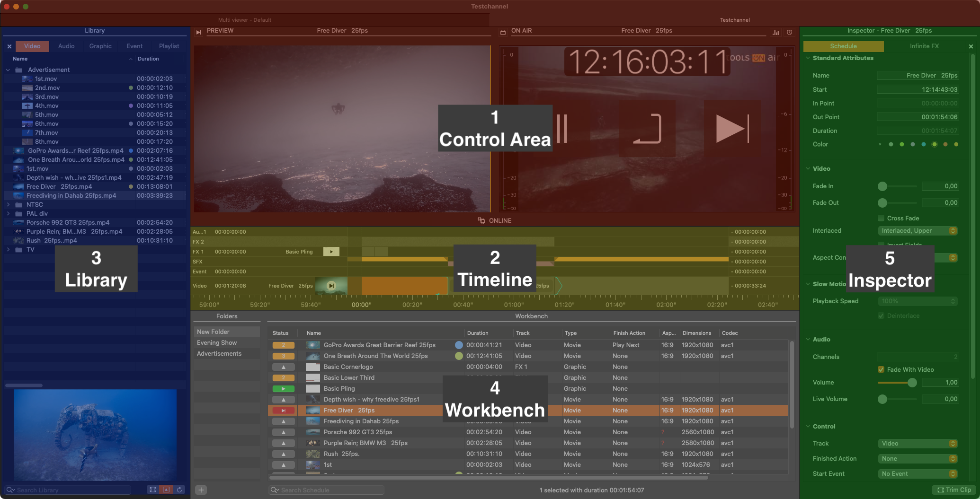Enable the Cross Fade checkbox
This screenshot has width=980, height=499.
pos(881,218)
